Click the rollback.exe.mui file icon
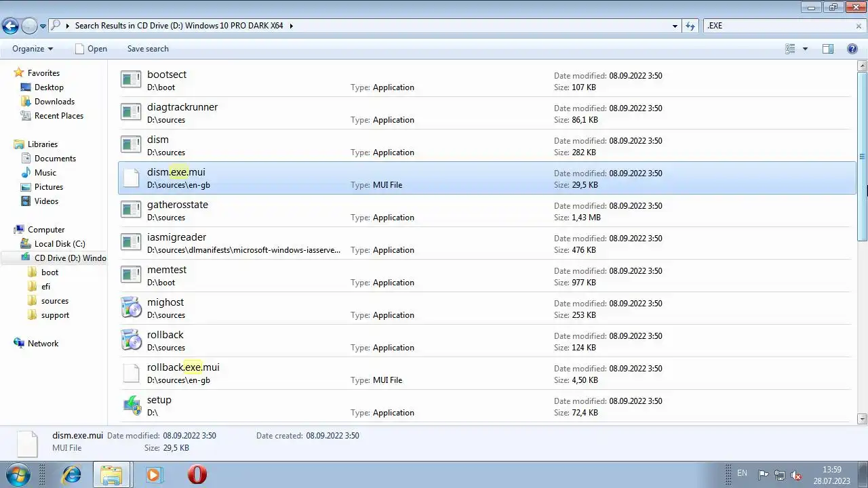 (x=131, y=373)
